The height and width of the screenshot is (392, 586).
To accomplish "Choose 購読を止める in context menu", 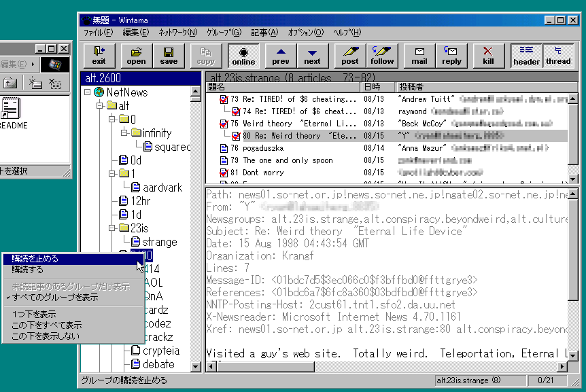I will [73, 259].
